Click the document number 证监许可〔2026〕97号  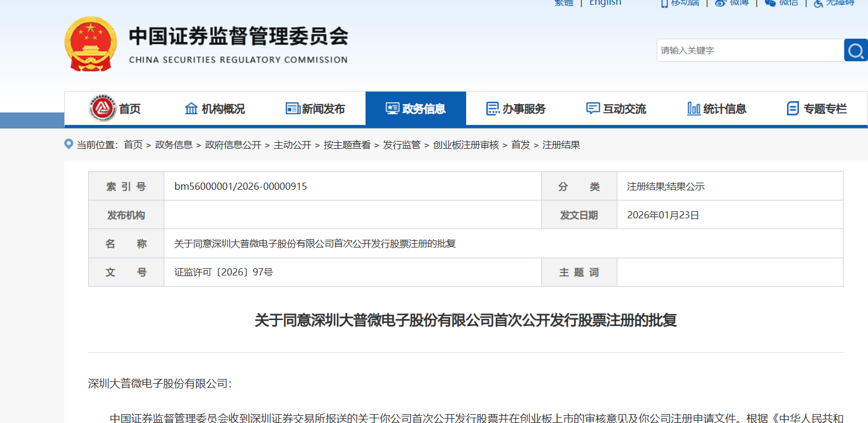[x=224, y=272]
